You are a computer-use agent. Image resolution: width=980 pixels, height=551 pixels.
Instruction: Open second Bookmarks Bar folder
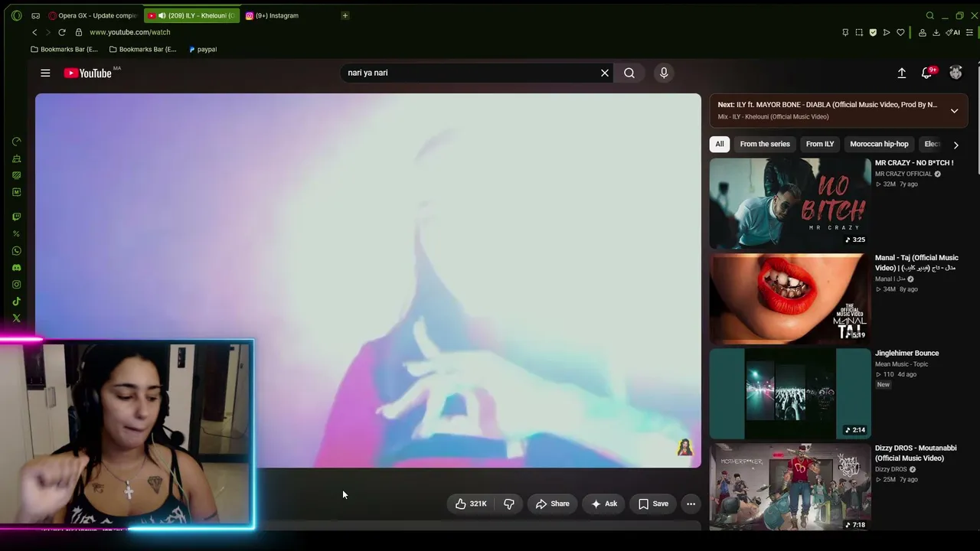143,49
